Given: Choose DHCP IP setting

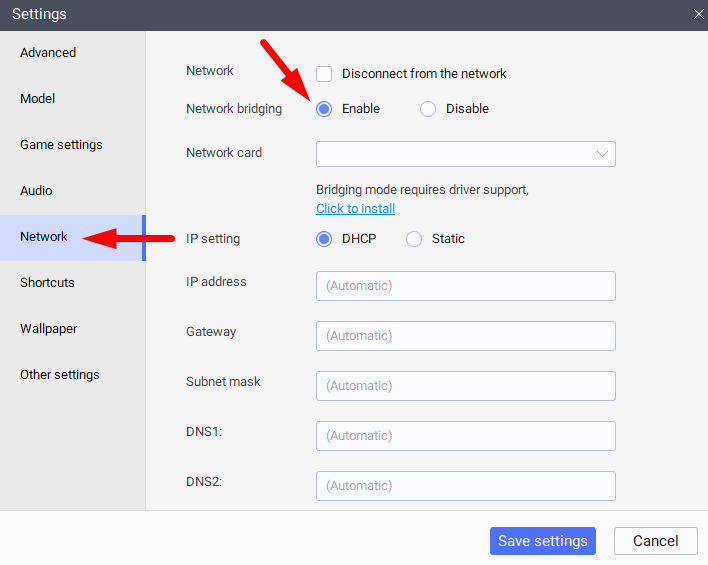Looking at the screenshot, I should click(x=324, y=239).
